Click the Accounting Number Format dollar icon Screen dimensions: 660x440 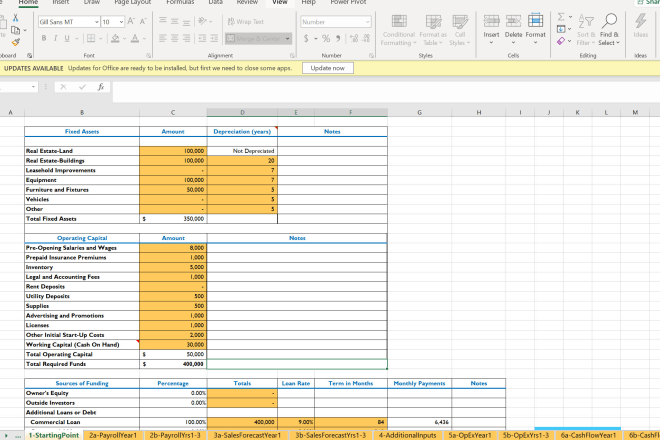pos(306,39)
